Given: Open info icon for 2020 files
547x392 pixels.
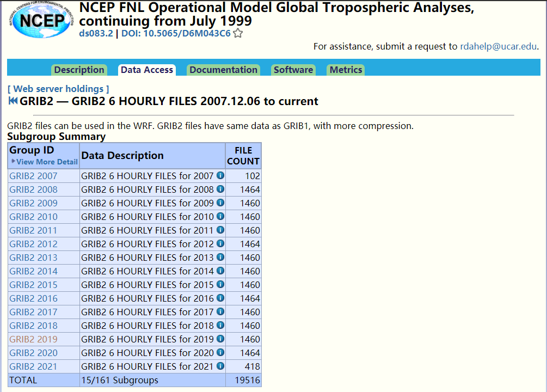Looking at the screenshot, I should [x=220, y=352].
